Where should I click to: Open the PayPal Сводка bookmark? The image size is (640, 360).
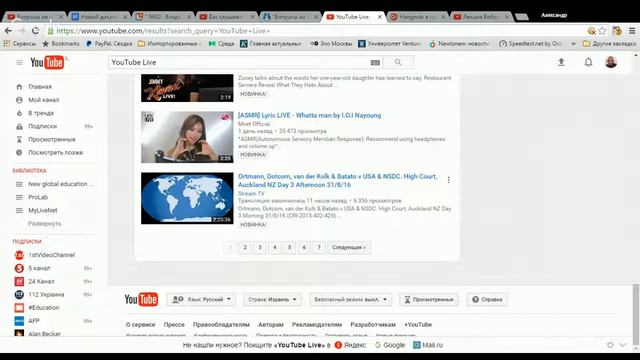coord(109,43)
